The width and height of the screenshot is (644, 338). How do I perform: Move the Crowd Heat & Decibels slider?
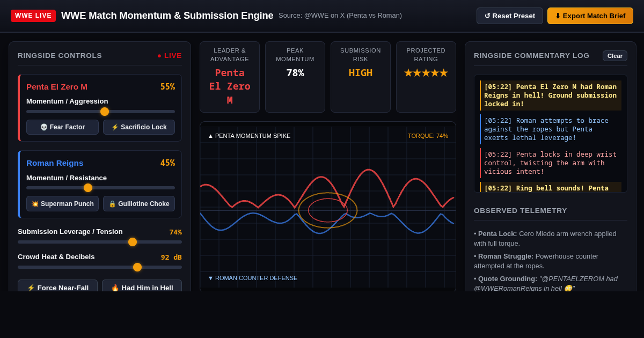(x=100, y=267)
